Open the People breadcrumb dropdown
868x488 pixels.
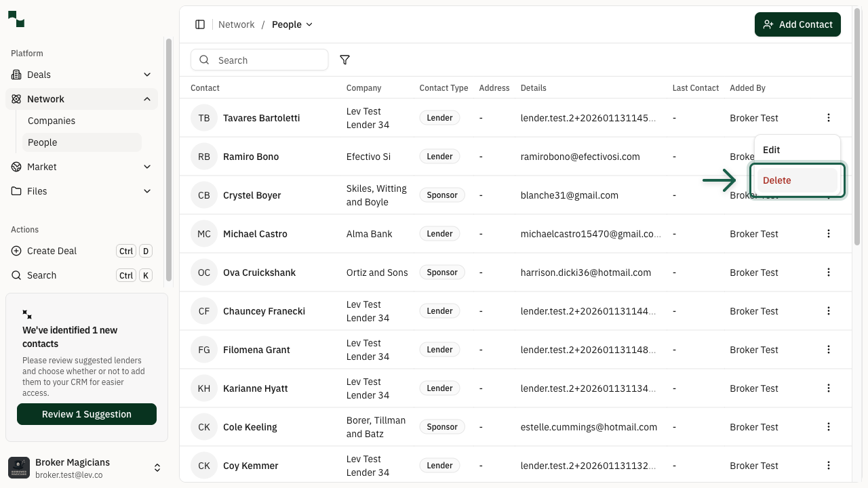292,24
